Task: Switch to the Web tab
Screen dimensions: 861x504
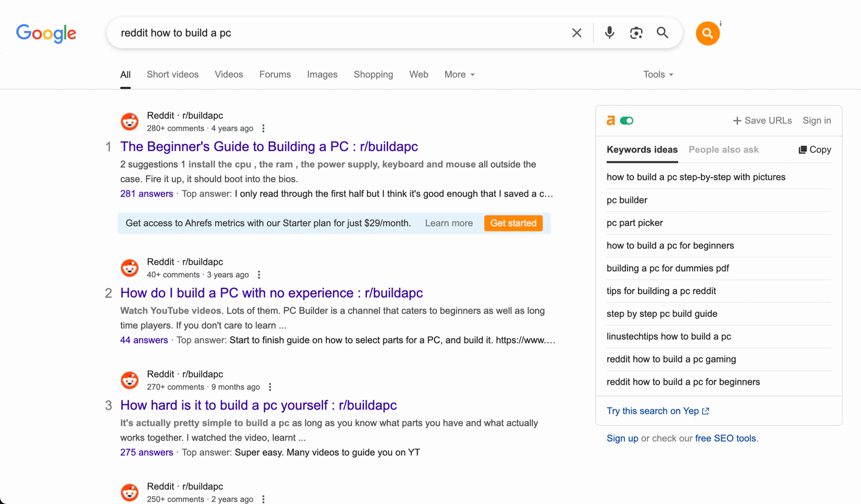Action: (x=419, y=75)
